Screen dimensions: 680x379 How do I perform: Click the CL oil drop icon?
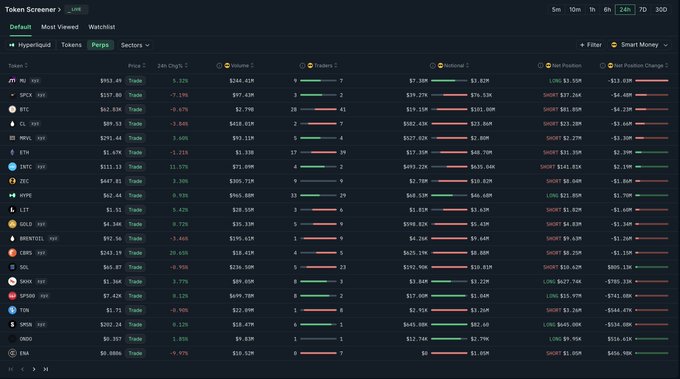pos(12,124)
